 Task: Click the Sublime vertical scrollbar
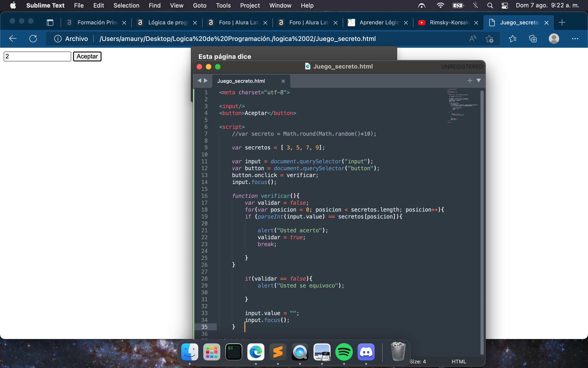click(x=482, y=222)
